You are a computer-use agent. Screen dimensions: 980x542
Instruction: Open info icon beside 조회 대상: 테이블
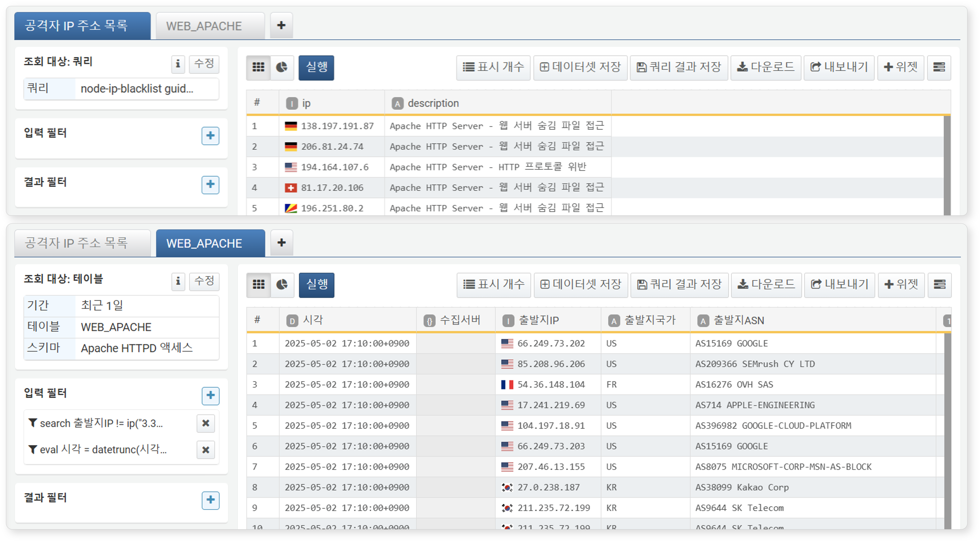178,281
